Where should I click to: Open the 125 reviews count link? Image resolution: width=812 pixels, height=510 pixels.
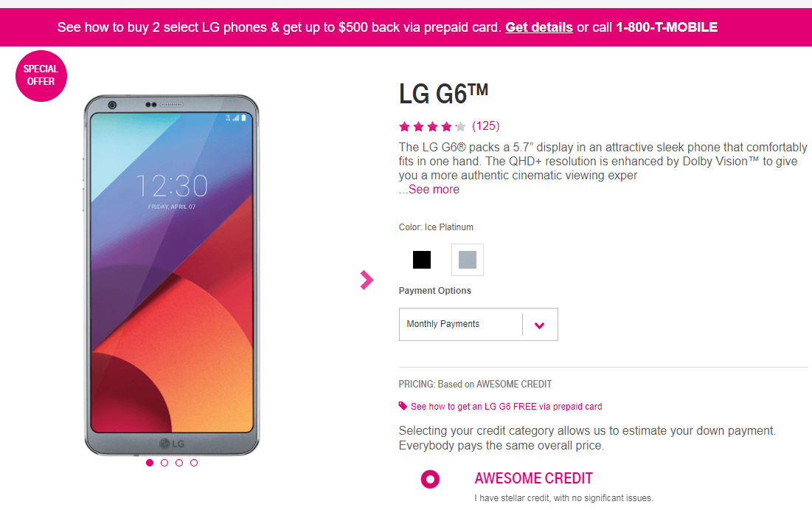click(x=486, y=126)
